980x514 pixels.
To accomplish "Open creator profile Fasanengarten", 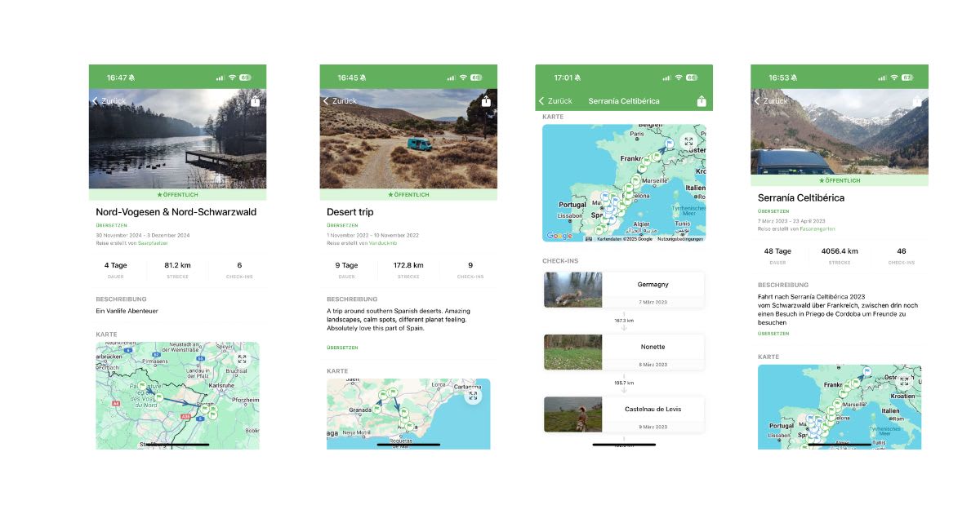I will 817,228.
